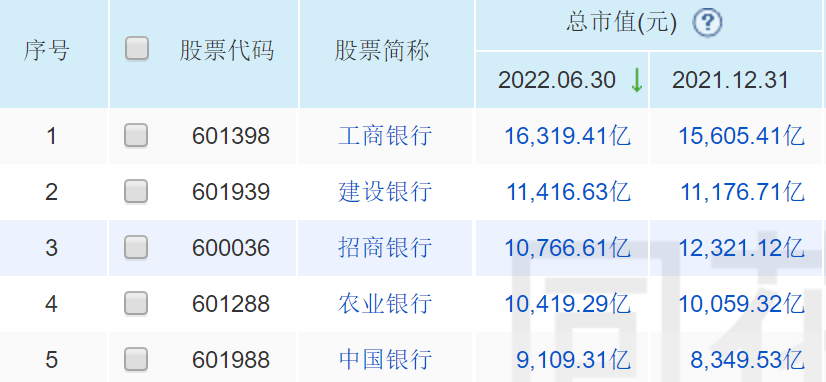Sort by the 2022.06.30 column header

557,81
